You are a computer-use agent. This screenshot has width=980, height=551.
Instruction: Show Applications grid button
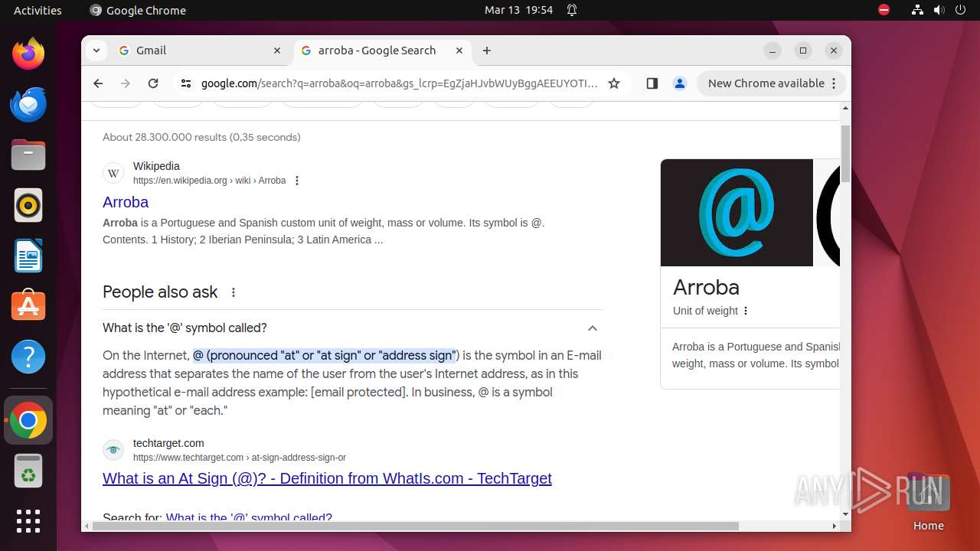tap(28, 521)
